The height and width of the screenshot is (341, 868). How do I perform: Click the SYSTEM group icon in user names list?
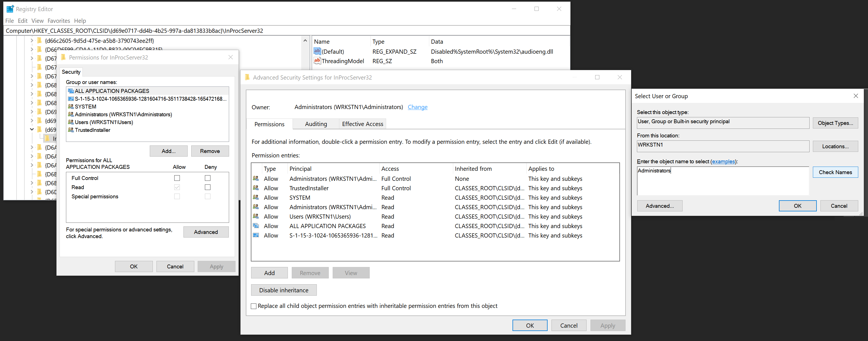pos(71,106)
